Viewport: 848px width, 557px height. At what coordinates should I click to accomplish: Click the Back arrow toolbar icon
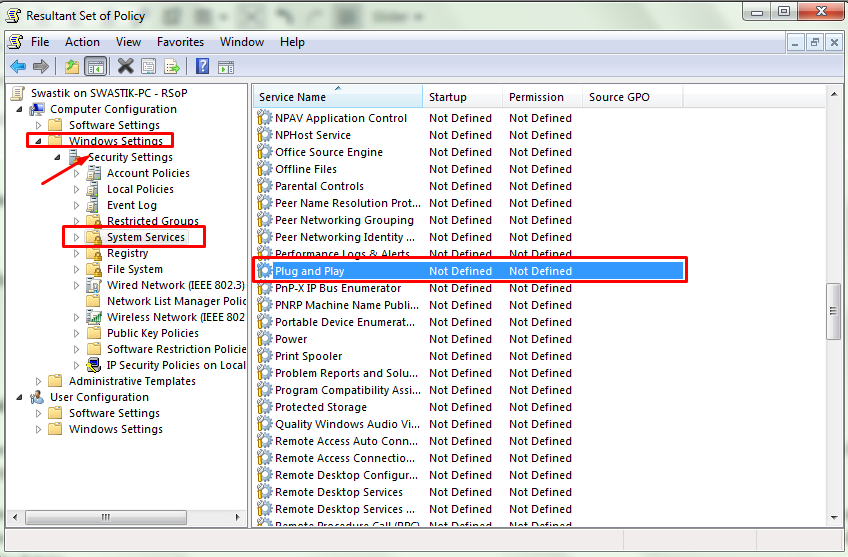[18, 67]
